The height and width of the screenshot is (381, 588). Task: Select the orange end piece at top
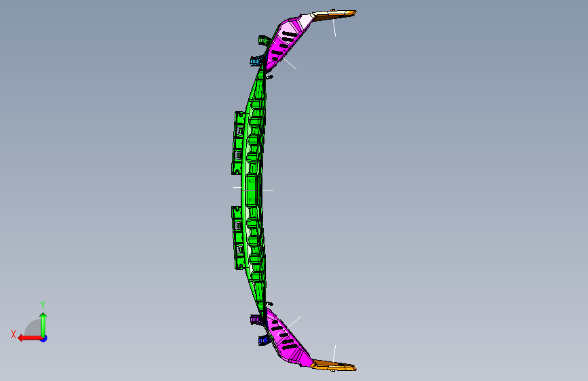(334, 15)
